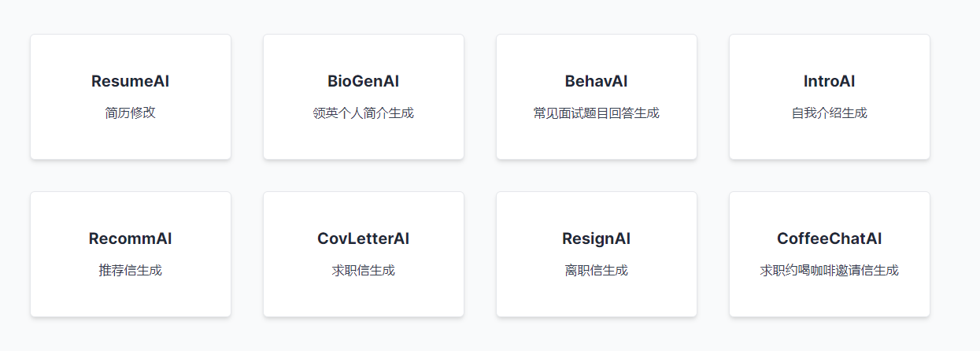Launch the CoffeeChatAI card
The height and width of the screenshot is (351, 980).
(x=830, y=254)
